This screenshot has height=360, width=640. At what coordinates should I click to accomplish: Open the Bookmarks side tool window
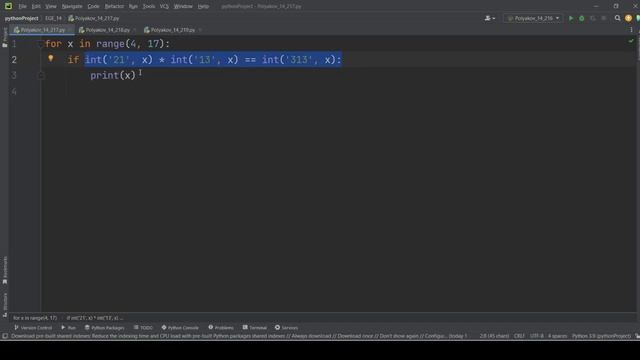click(x=4, y=270)
